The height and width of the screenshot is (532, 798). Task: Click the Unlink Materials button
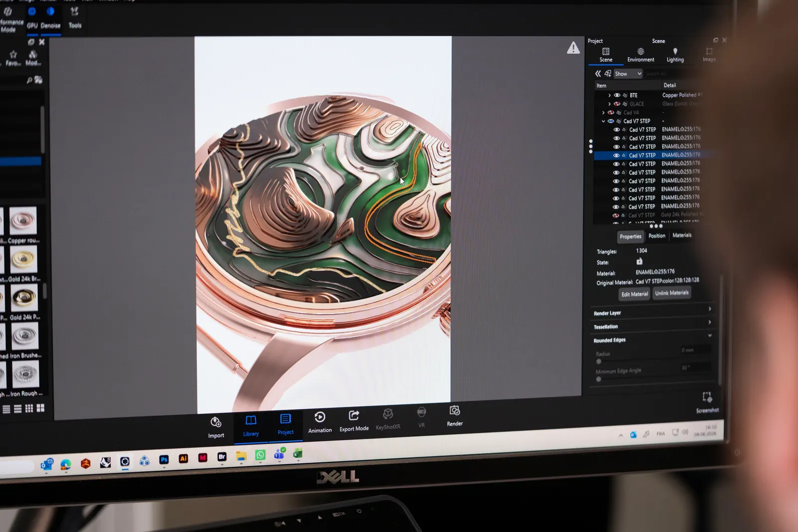[672, 293]
